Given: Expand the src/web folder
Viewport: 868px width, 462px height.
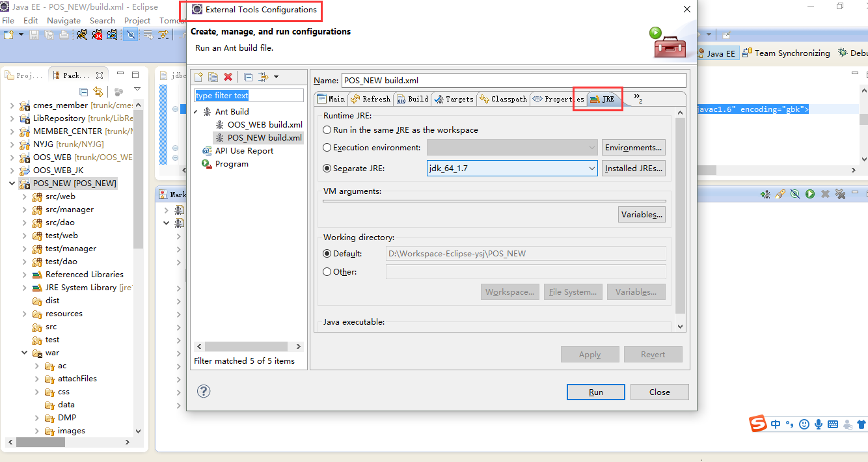Looking at the screenshot, I should point(25,197).
